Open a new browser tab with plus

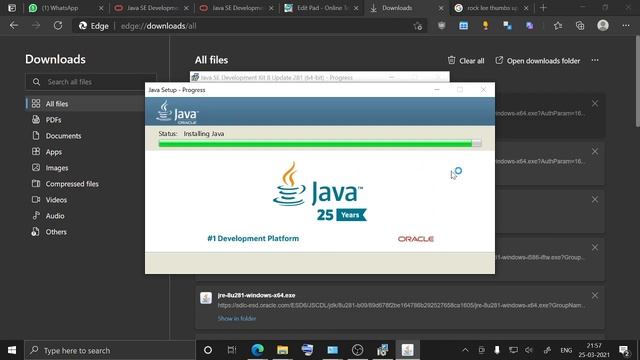[x=543, y=8]
